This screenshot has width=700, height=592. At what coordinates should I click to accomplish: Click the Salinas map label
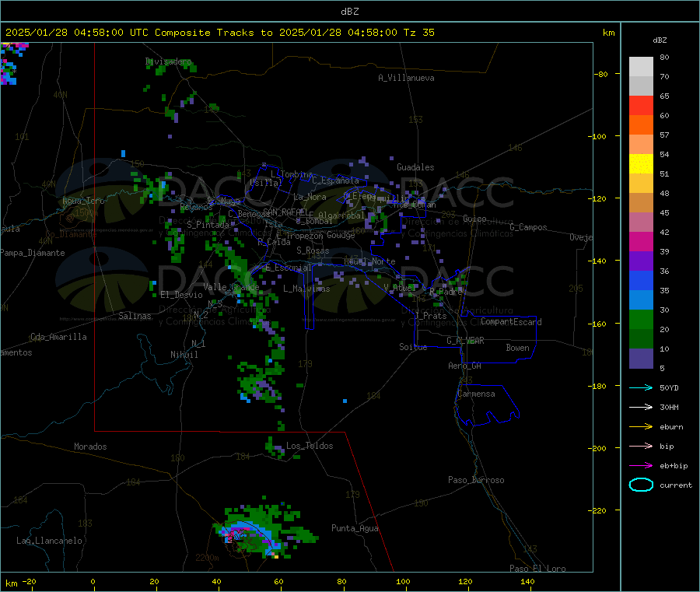pyautogui.click(x=135, y=316)
